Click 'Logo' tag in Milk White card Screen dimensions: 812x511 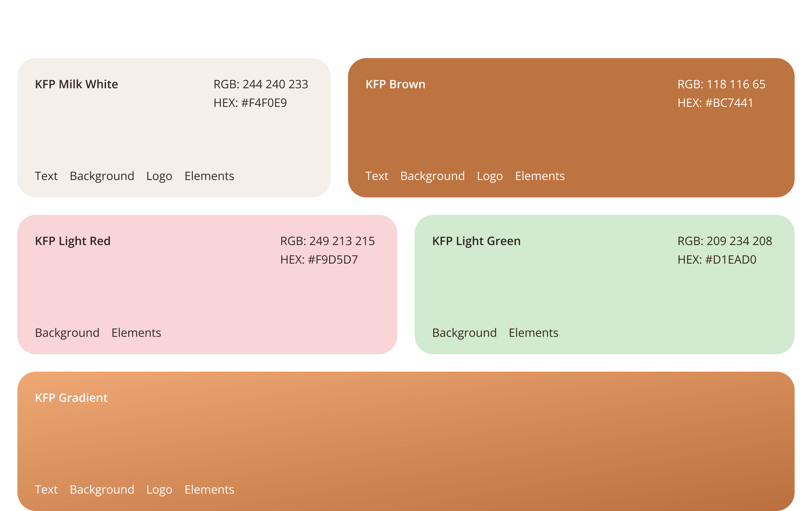pos(159,176)
